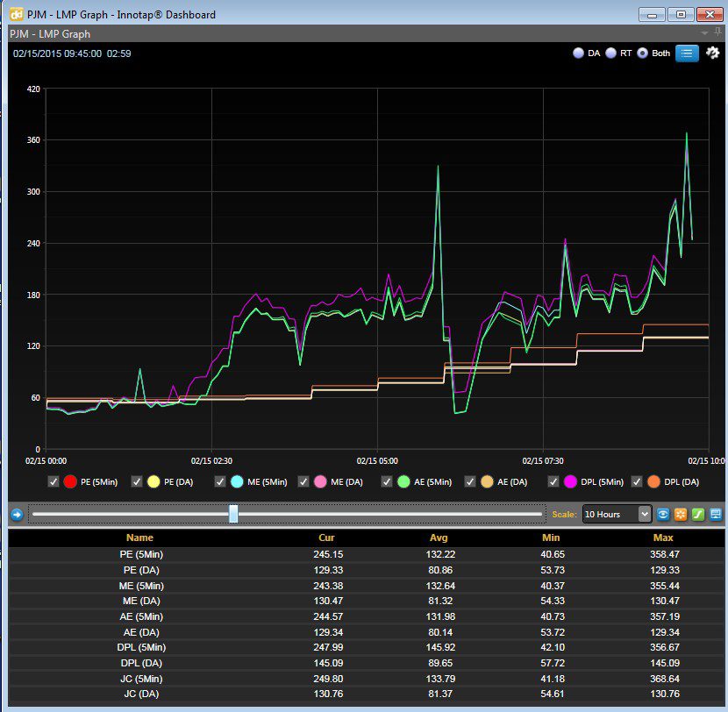Image resolution: width=728 pixels, height=712 pixels.
Task: Minimize the Innotap Dashboard window
Action: point(652,14)
